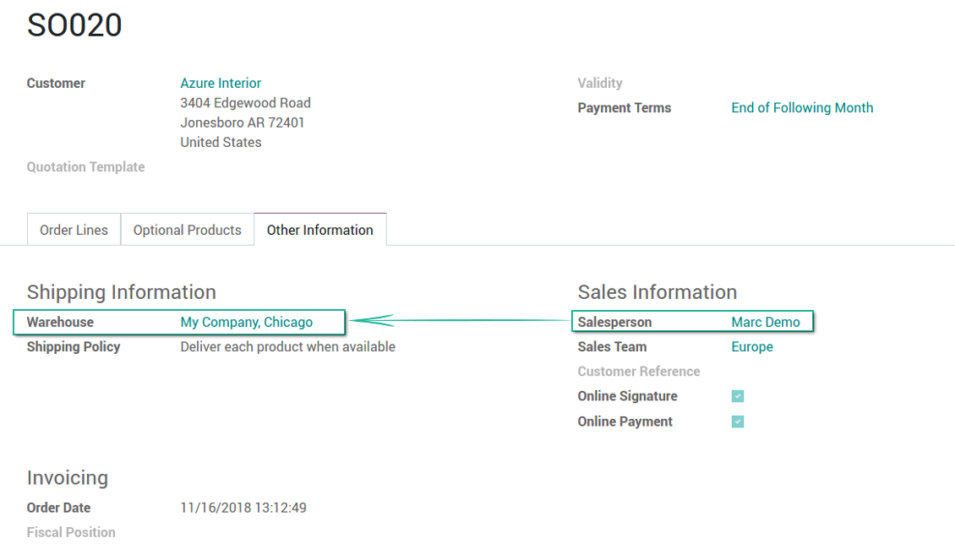The image size is (955, 560).
Task: Click the Sales Information section heading
Action: 658,292
